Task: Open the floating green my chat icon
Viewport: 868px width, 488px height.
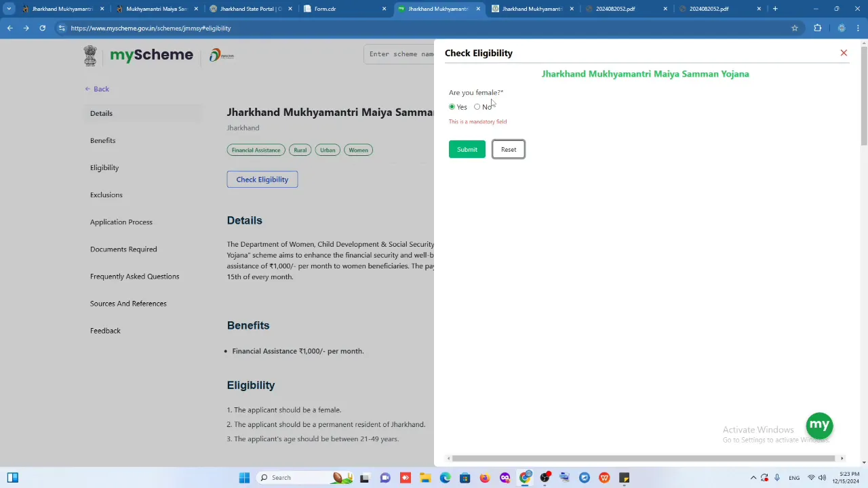Action: 819,426
